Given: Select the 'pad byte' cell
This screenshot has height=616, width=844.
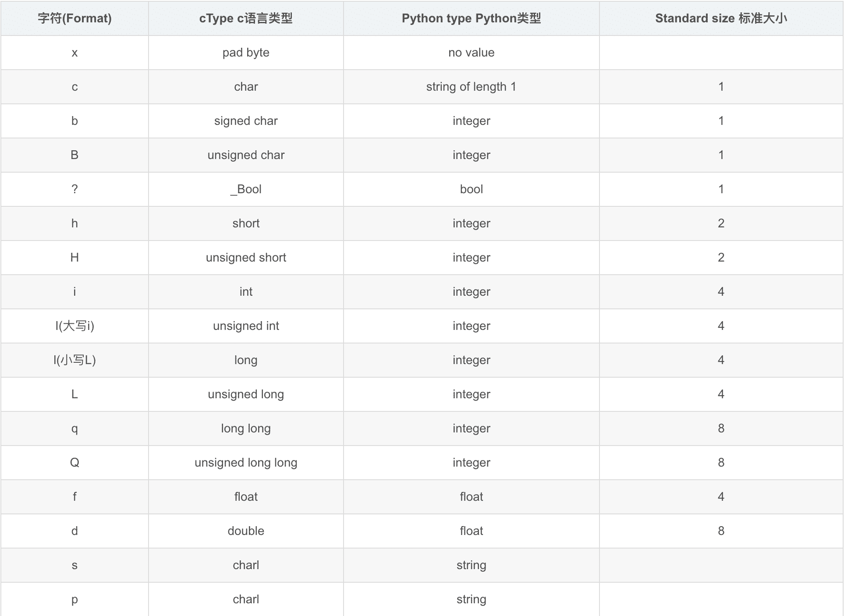Looking at the screenshot, I should [x=246, y=53].
